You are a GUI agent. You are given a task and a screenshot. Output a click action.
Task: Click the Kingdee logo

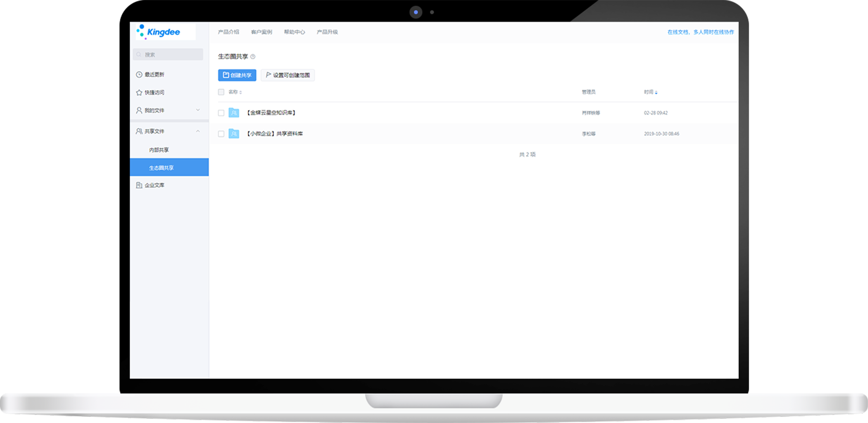pyautogui.click(x=158, y=32)
